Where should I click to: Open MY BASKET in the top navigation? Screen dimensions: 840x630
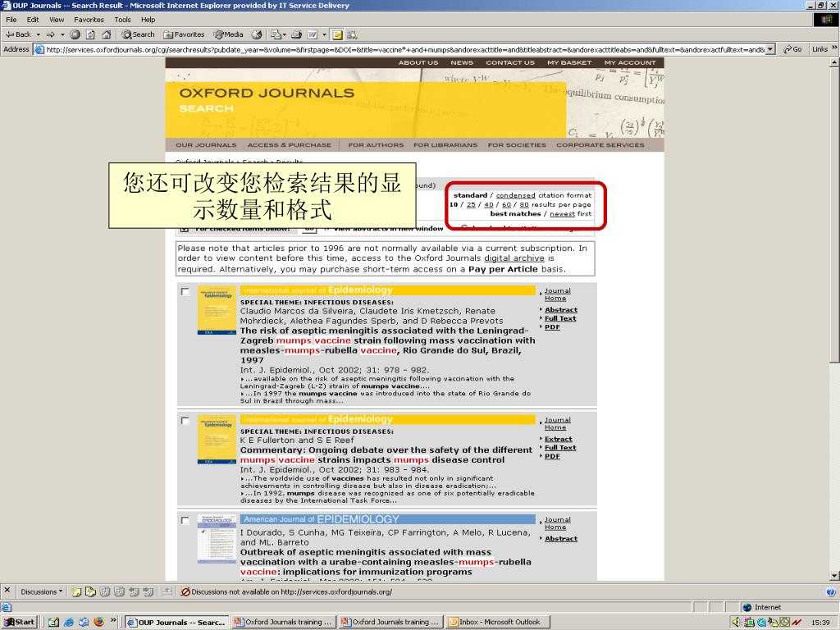coord(569,62)
